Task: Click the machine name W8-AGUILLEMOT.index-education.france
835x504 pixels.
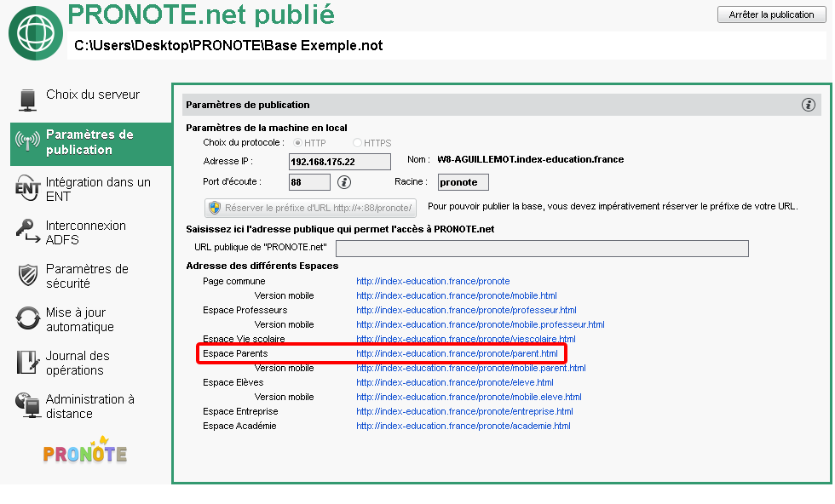Action: click(x=530, y=159)
